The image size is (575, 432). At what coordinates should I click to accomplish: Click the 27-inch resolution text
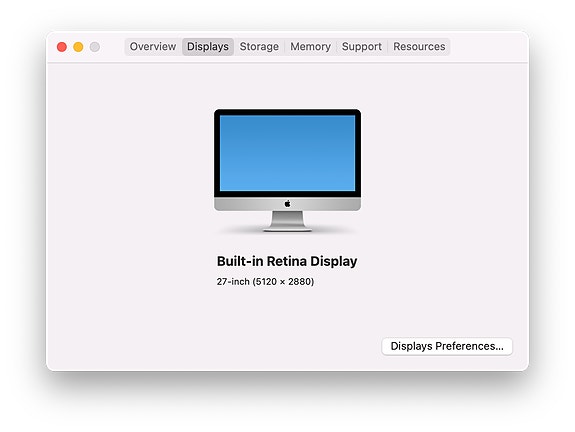[265, 282]
